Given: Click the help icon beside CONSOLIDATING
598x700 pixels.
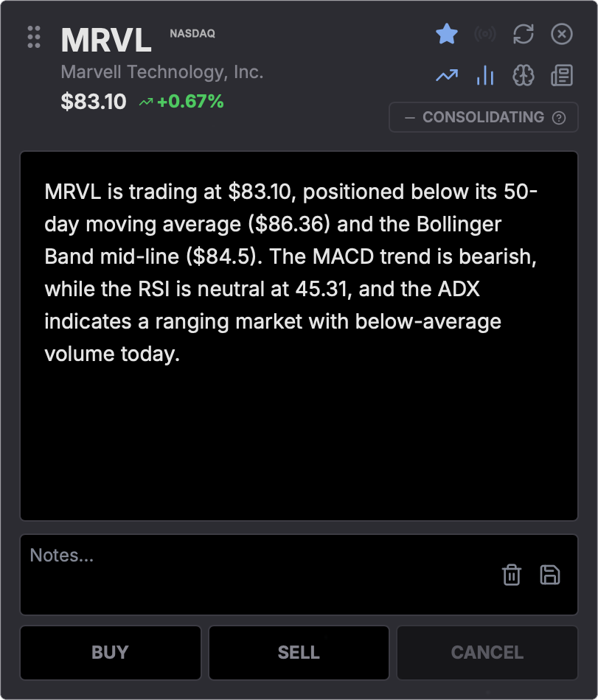Looking at the screenshot, I should click(559, 118).
